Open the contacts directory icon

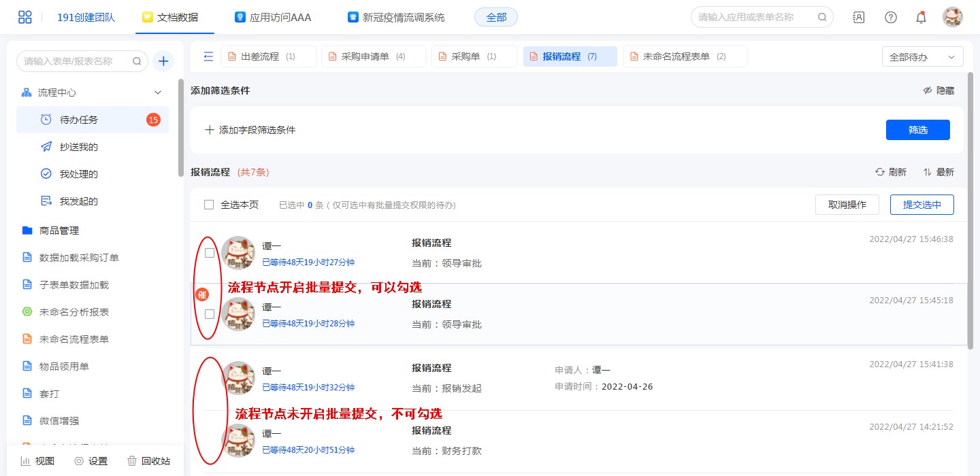859,18
